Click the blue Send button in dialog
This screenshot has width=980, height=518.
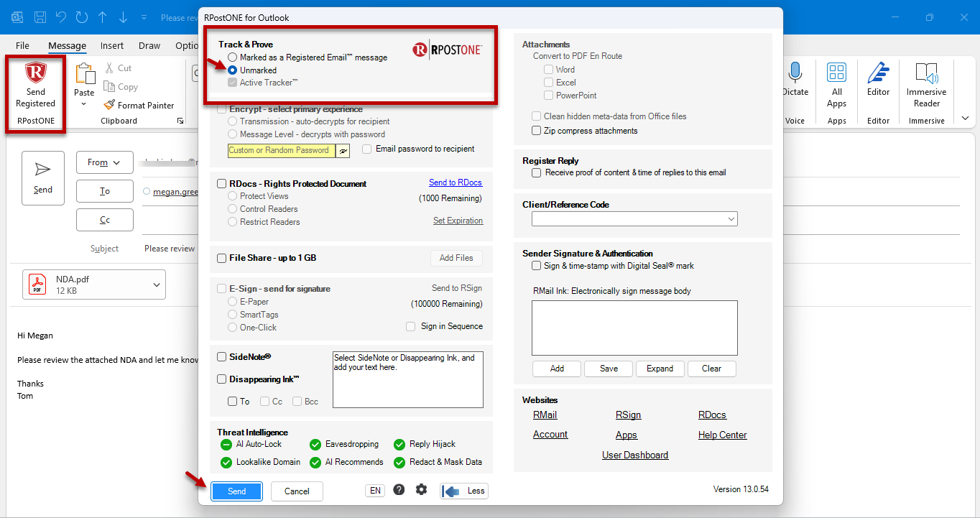pyautogui.click(x=236, y=491)
